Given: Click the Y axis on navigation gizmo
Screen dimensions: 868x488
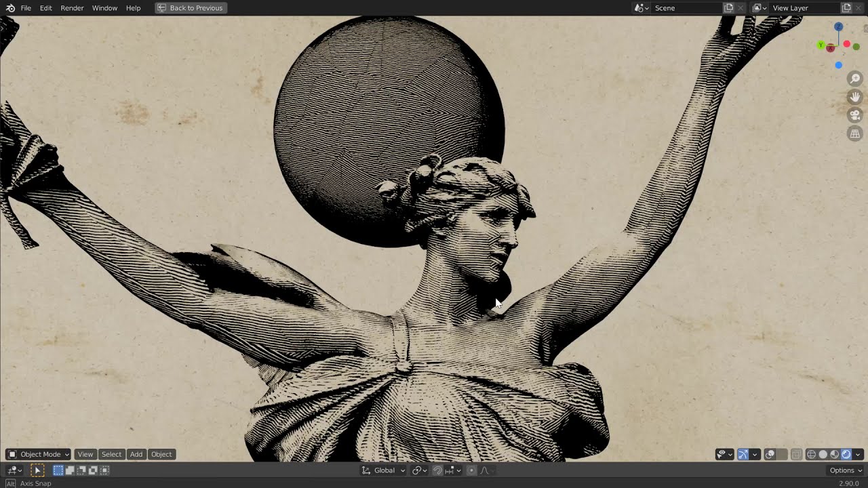Looking at the screenshot, I should [x=821, y=45].
